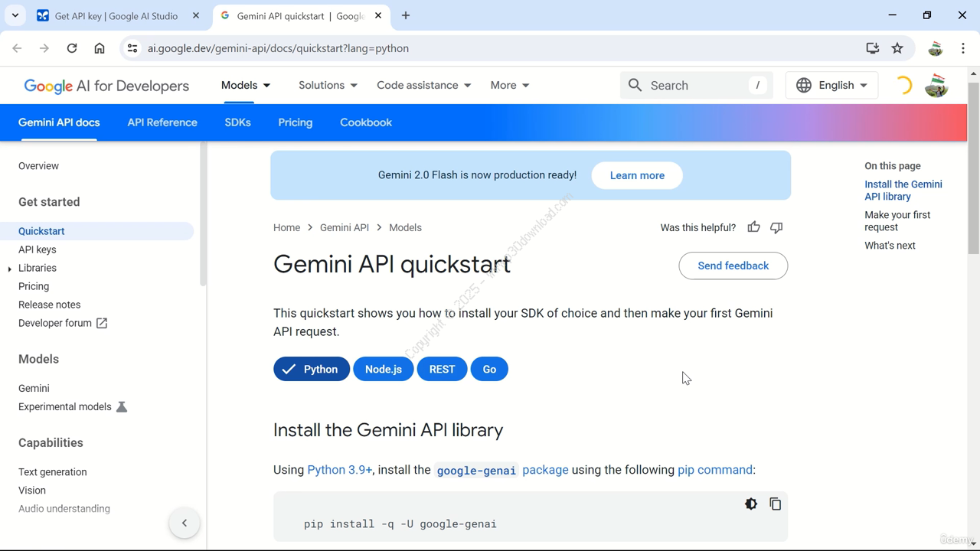Go to the browser home icon
Viewport: 980px width, 551px height.
[100, 48]
